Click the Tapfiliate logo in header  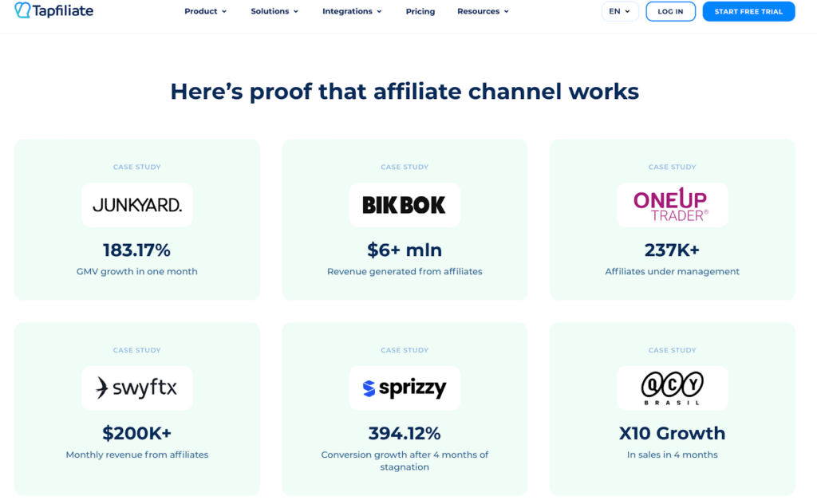tap(54, 11)
